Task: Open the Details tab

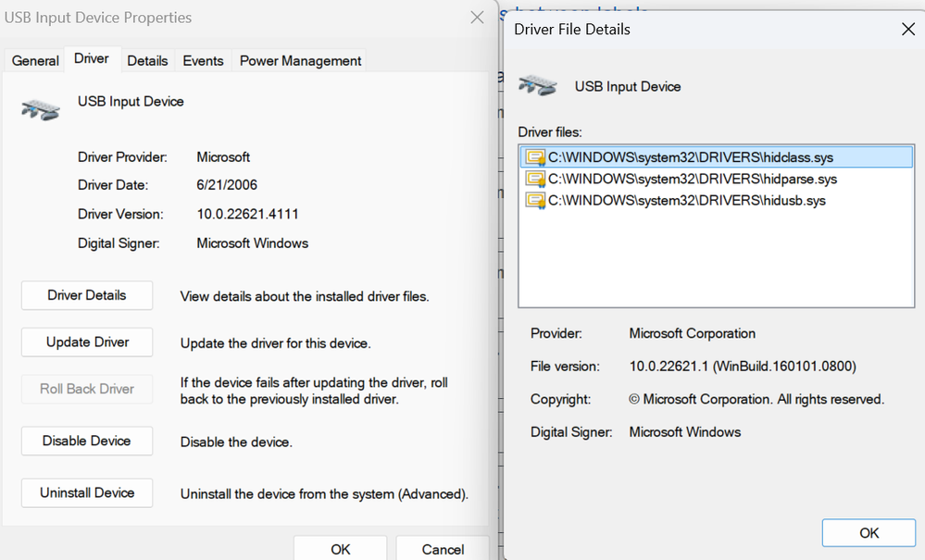Action: click(x=147, y=61)
